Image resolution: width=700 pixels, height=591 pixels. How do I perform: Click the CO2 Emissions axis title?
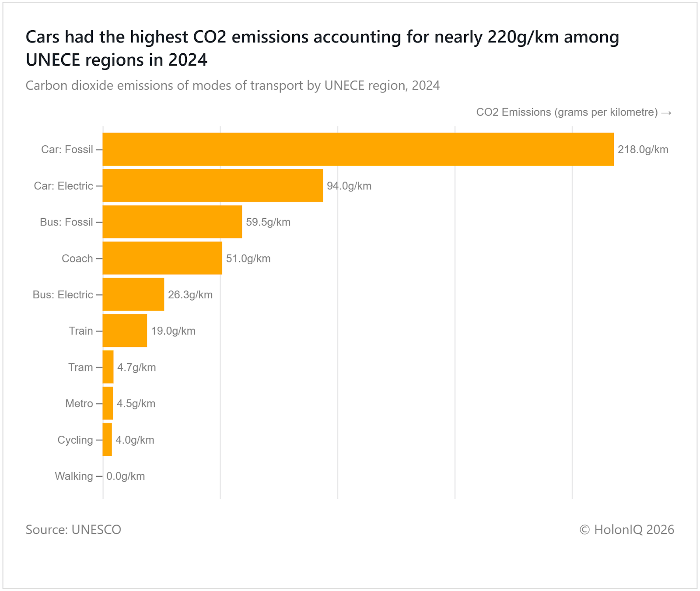click(x=573, y=112)
